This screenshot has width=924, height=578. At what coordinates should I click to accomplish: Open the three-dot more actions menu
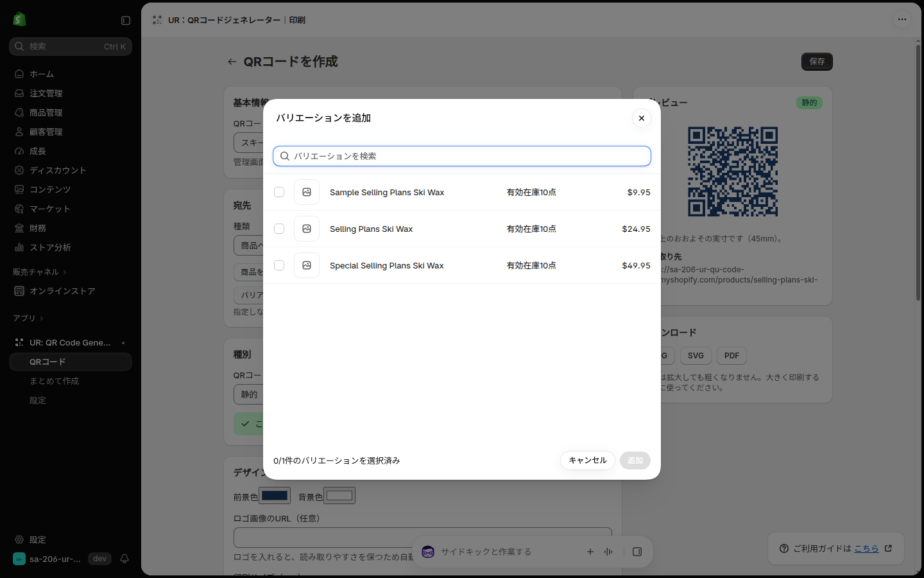click(x=902, y=19)
